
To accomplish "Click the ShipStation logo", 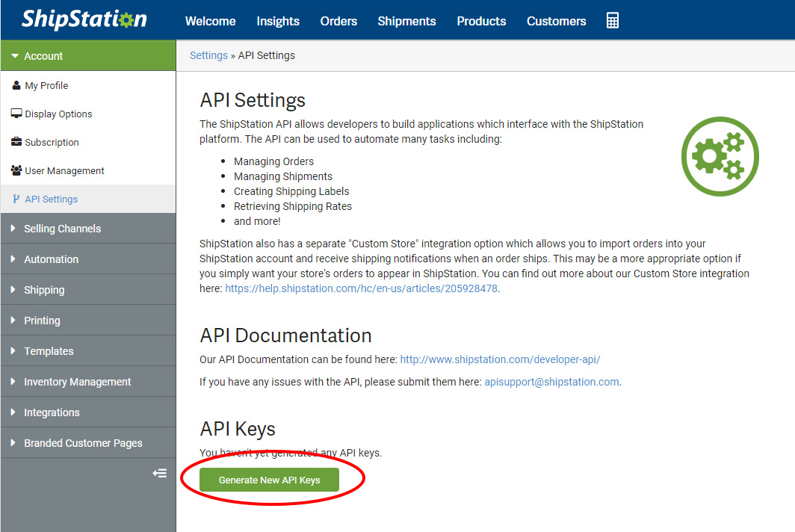I will point(84,19).
